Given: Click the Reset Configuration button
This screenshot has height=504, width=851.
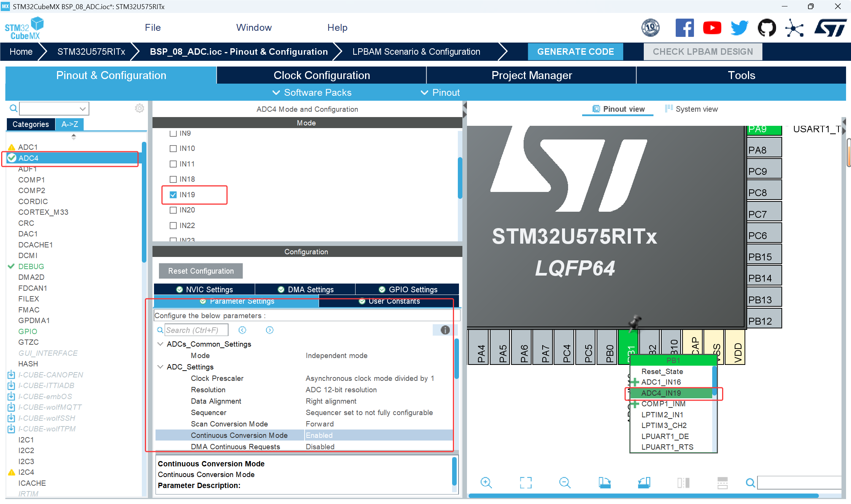Looking at the screenshot, I should (x=201, y=271).
